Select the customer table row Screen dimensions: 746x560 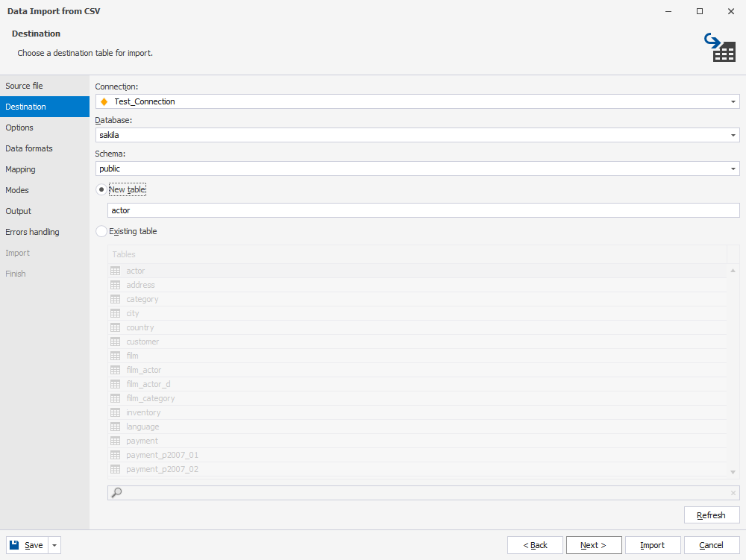(417, 342)
